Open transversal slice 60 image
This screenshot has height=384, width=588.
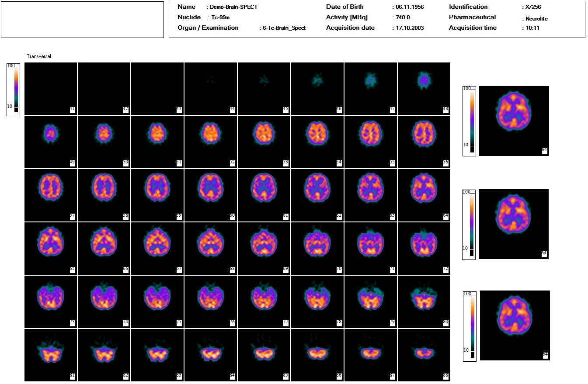coord(210,195)
